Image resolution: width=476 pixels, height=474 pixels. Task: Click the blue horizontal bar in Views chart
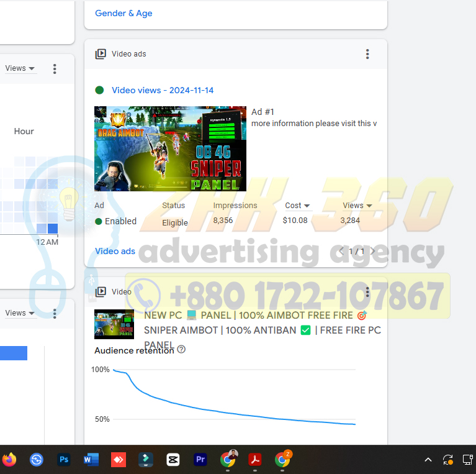click(14, 353)
